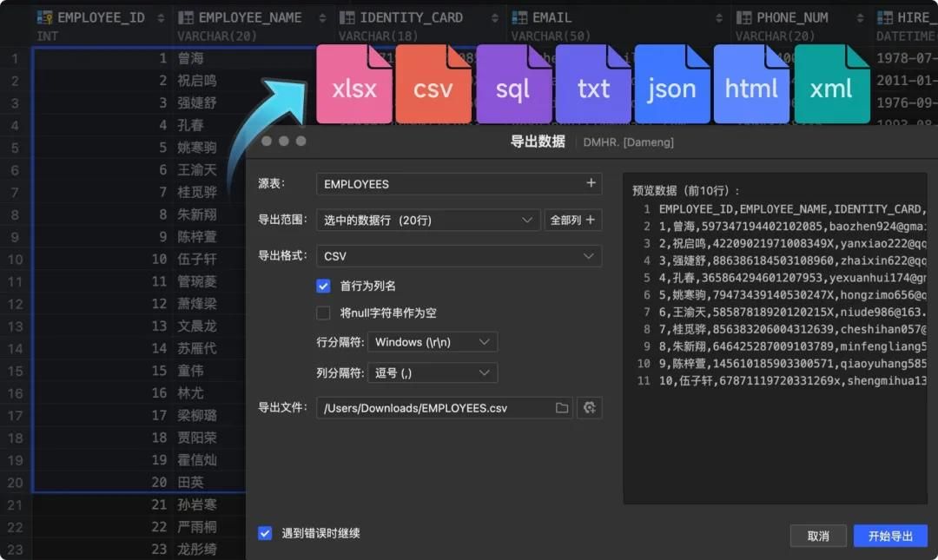Toggle 遇到错误时继续 checkbox
The height and width of the screenshot is (560, 938).
point(265,533)
